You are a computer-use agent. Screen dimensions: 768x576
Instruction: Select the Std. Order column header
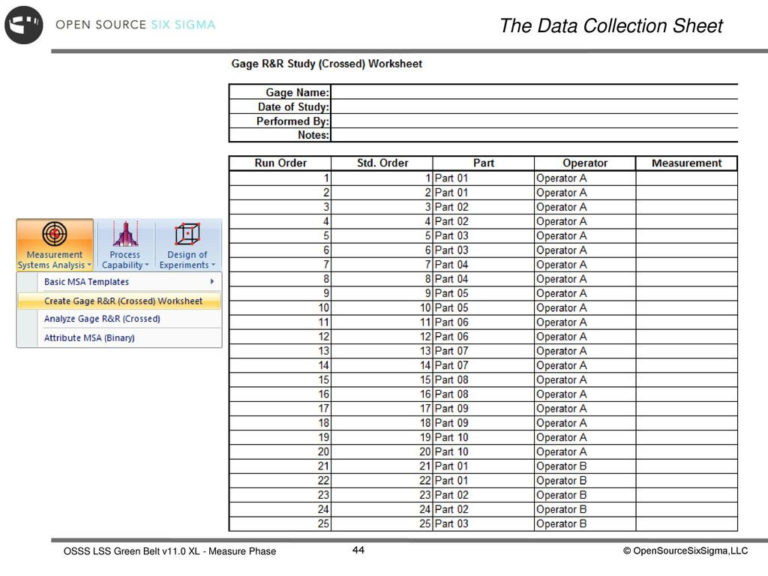[382, 163]
